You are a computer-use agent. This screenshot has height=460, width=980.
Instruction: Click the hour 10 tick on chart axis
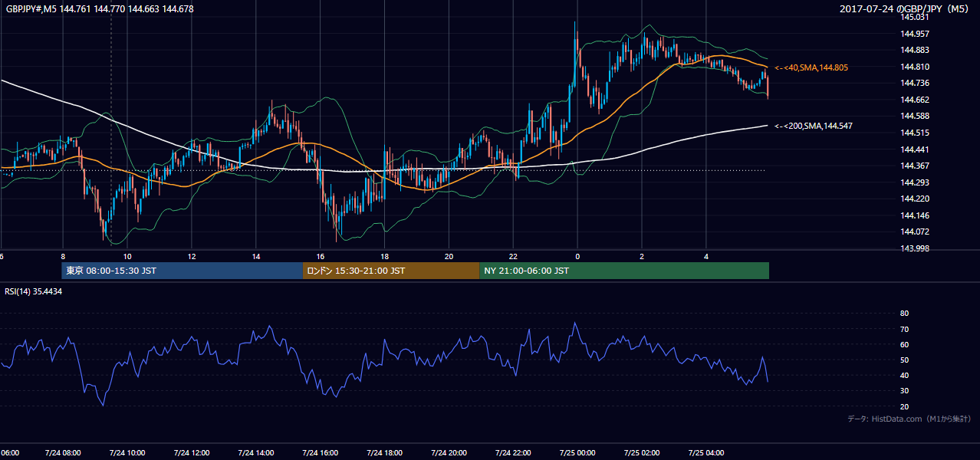coord(127,256)
